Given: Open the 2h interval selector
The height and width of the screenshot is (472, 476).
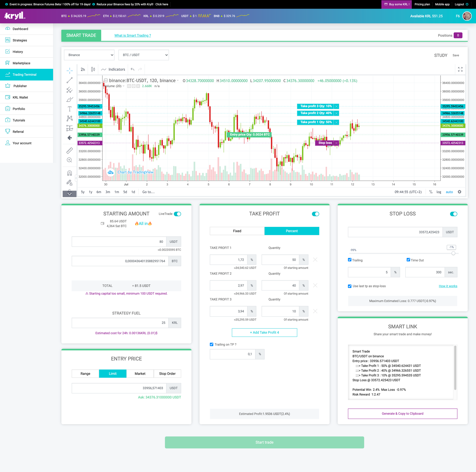Looking at the screenshot, I should (83, 70).
